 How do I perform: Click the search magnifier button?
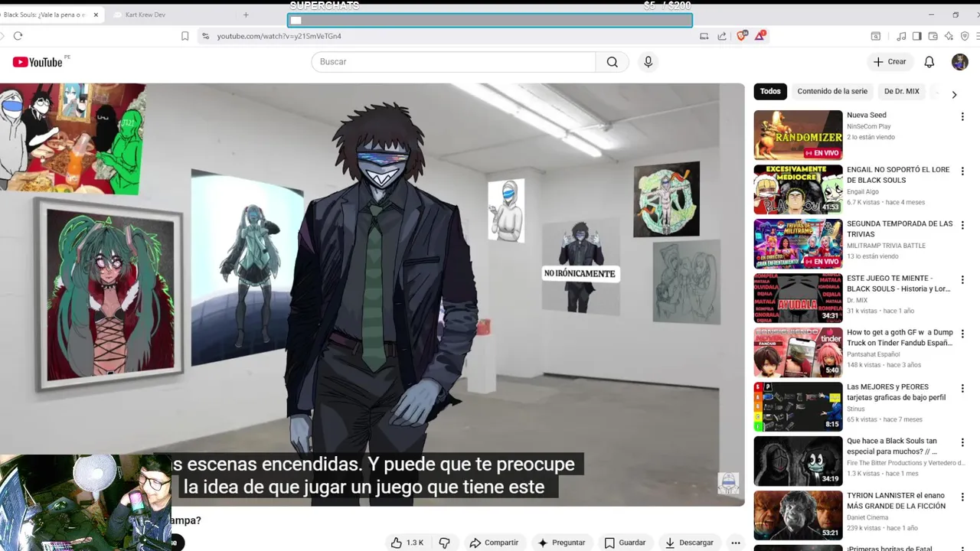[612, 62]
